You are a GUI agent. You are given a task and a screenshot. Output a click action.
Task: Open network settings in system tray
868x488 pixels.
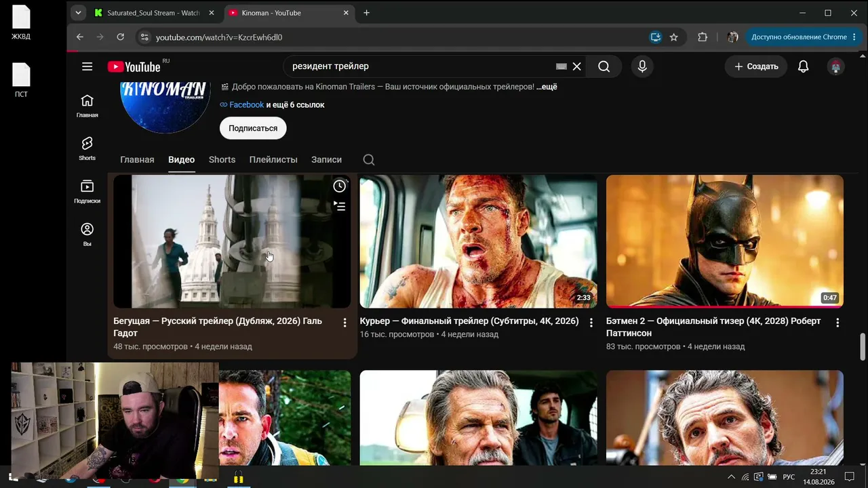[745, 477]
